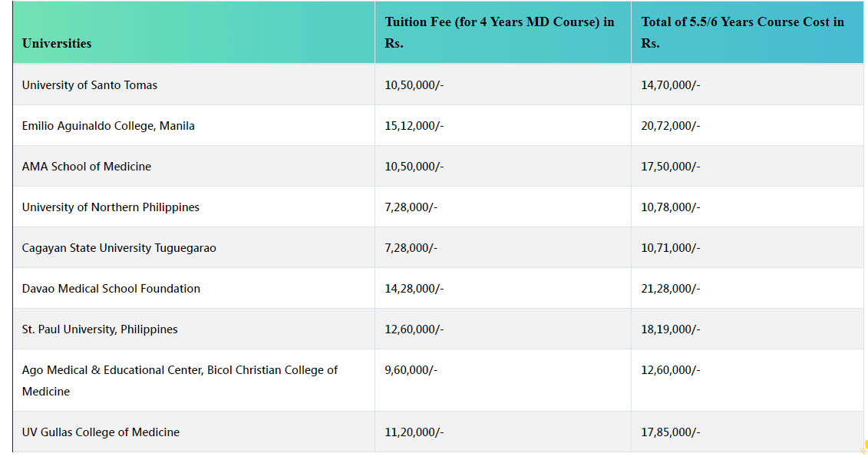Click the Universities column header
This screenshot has height=460, width=868.
point(57,43)
